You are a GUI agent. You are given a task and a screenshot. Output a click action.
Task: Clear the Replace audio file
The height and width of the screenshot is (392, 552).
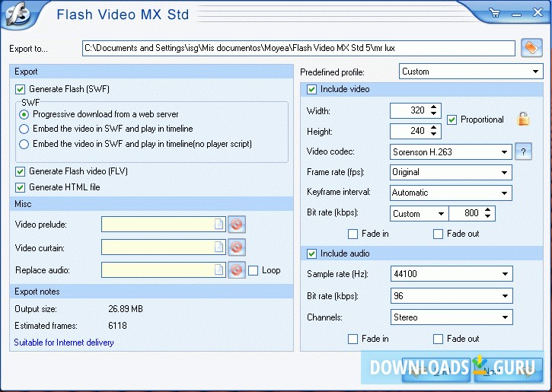(x=237, y=270)
